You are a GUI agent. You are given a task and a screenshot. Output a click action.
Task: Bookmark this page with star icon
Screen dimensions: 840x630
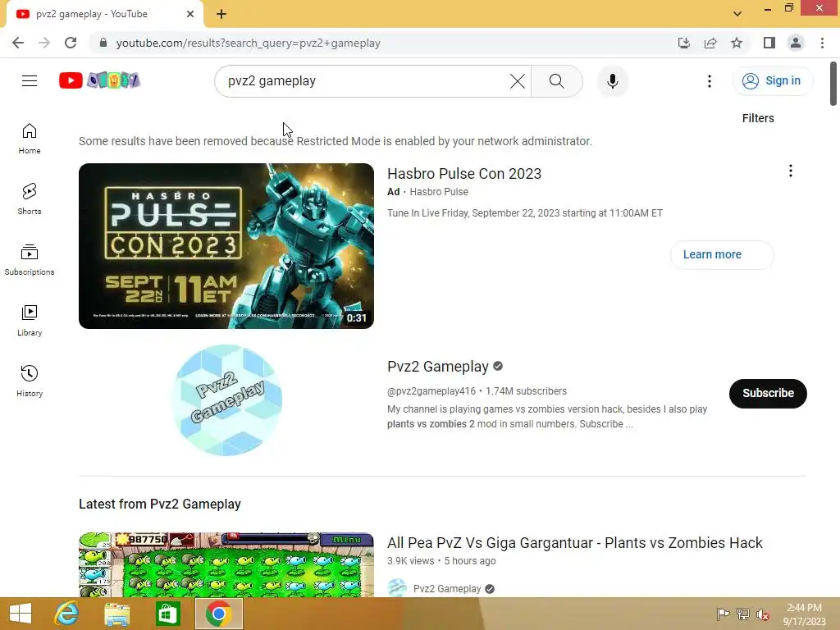pyautogui.click(x=737, y=43)
